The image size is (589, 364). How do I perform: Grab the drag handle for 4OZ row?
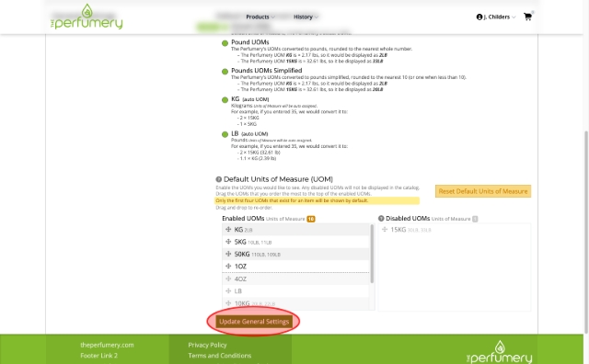[228, 279]
